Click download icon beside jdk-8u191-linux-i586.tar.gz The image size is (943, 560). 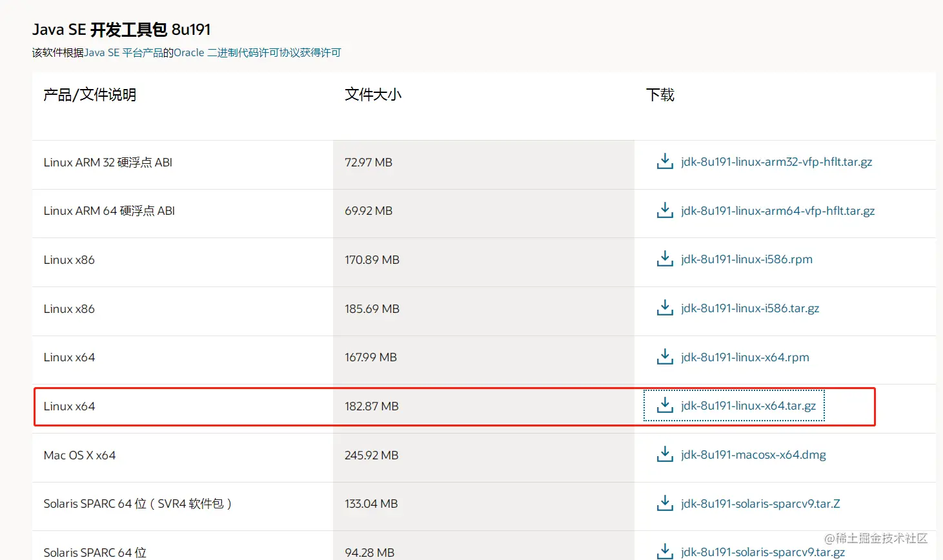point(665,308)
